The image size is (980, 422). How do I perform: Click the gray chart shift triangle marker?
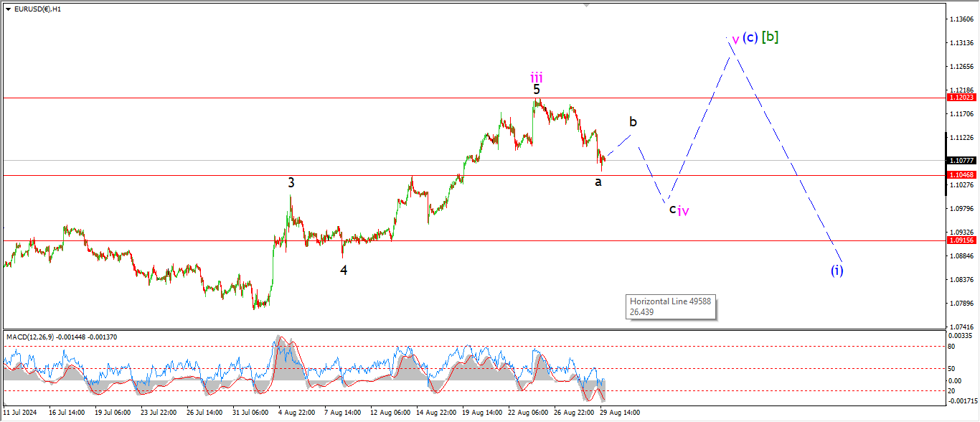point(588,5)
